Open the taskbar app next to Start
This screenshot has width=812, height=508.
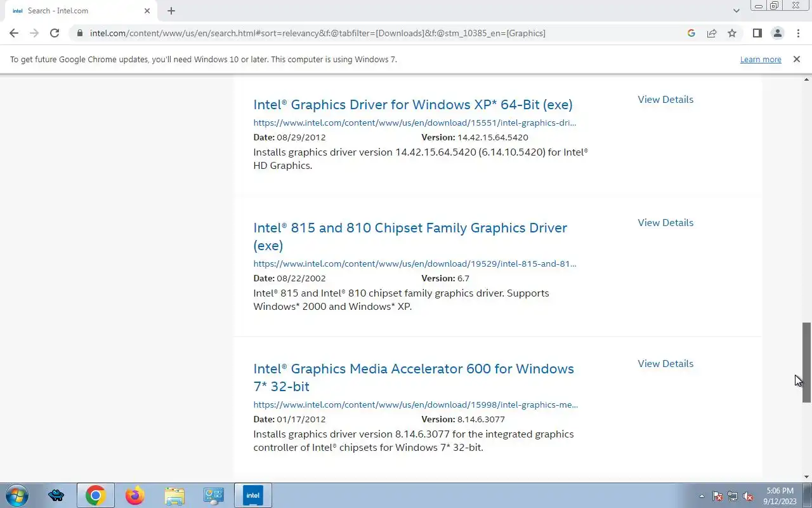click(56, 495)
